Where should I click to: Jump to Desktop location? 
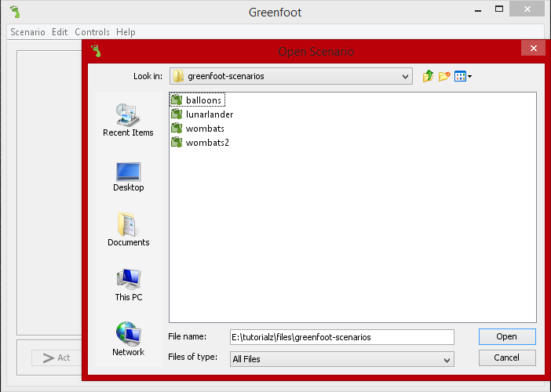pos(128,177)
